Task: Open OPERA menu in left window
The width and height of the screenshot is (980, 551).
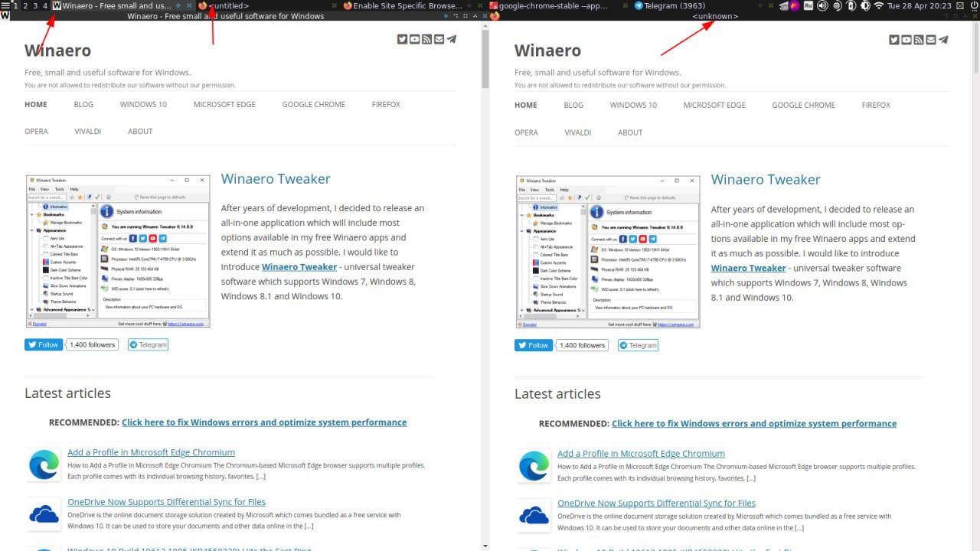Action: point(36,132)
